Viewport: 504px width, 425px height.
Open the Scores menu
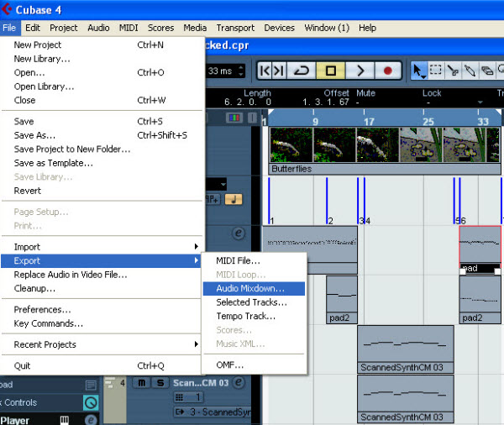click(160, 28)
